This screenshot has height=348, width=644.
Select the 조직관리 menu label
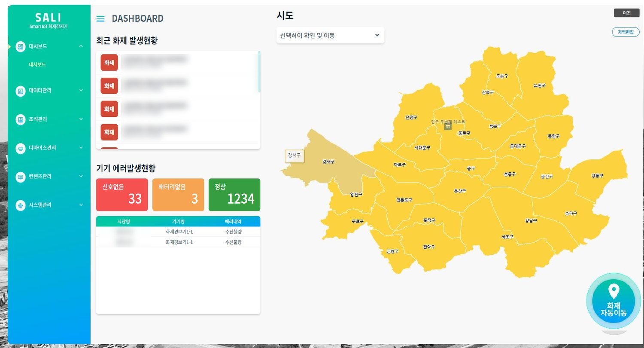point(38,119)
